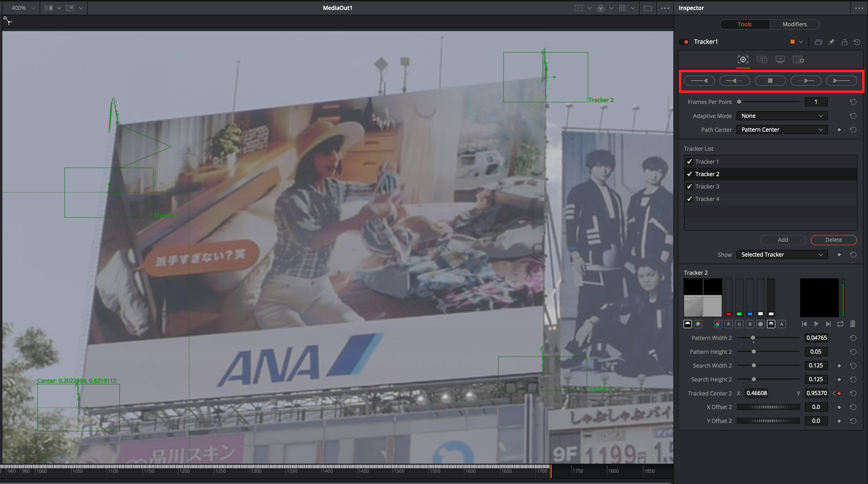Select the Tools tab

[744, 24]
